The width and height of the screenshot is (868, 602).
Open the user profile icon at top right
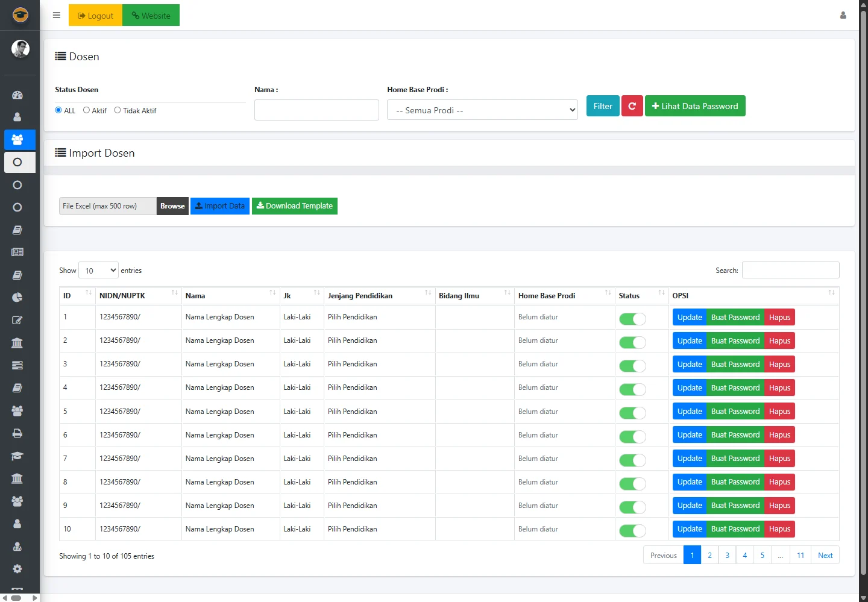point(843,16)
